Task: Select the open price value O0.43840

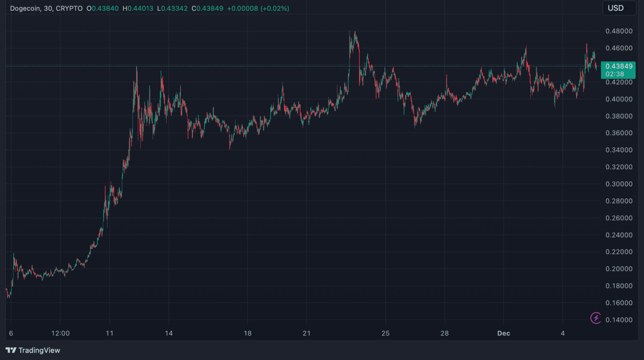Action: [x=103, y=9]
